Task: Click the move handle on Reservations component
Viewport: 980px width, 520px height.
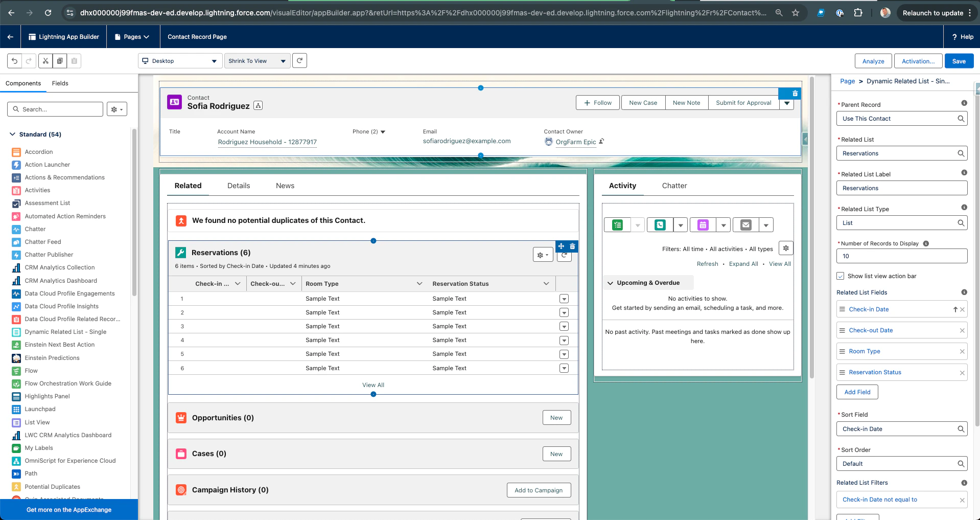Action: (x=561, y=246)
